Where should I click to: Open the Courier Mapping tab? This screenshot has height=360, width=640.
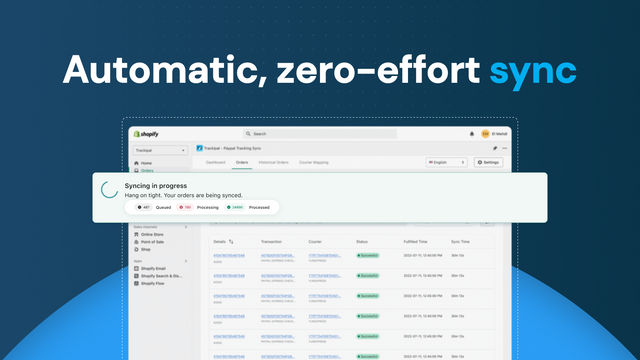313,162
